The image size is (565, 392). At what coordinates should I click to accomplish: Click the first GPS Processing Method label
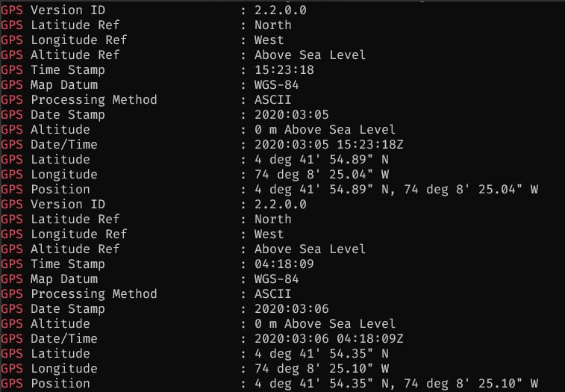(x=79, y=100)
